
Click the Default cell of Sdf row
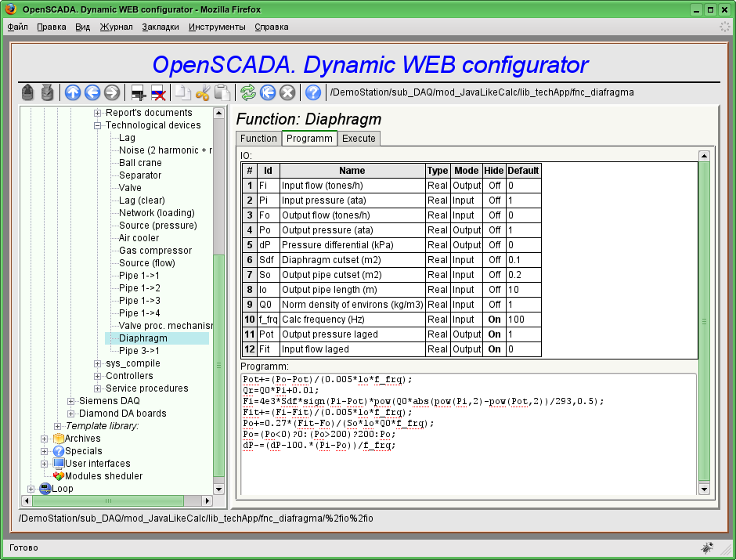[523, 260]
